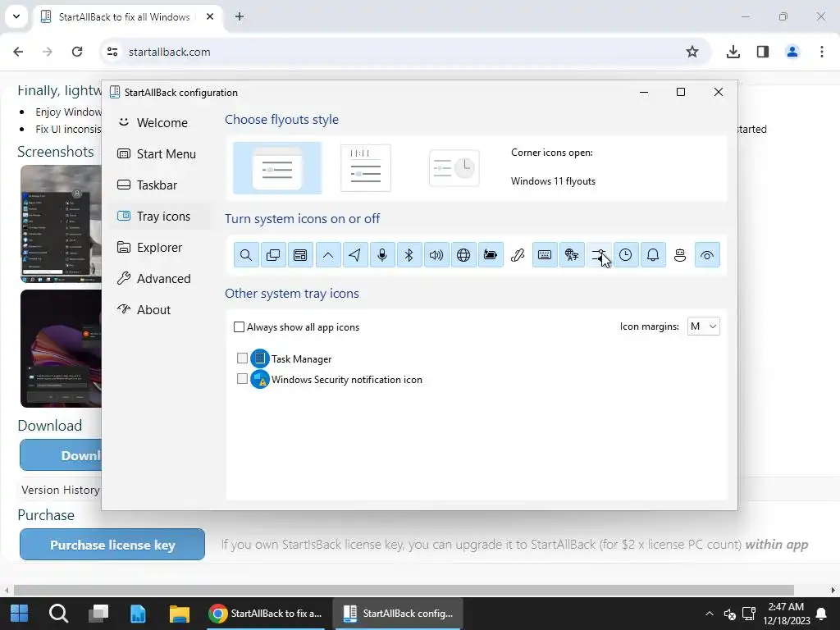Toggle the Microphone system icon

coord(382,255)
